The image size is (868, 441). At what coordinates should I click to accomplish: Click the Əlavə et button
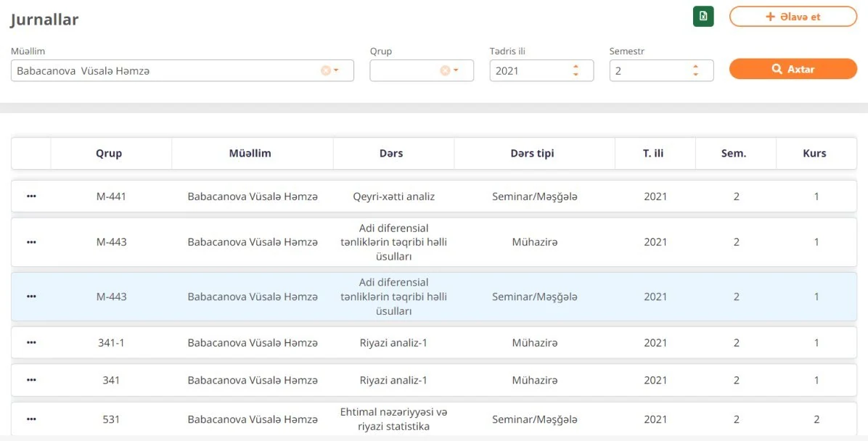(793, 17)
